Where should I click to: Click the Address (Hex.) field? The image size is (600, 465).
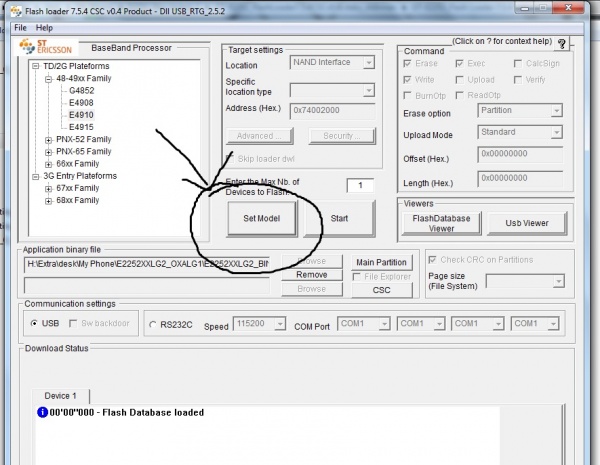[x=332, y=111]
